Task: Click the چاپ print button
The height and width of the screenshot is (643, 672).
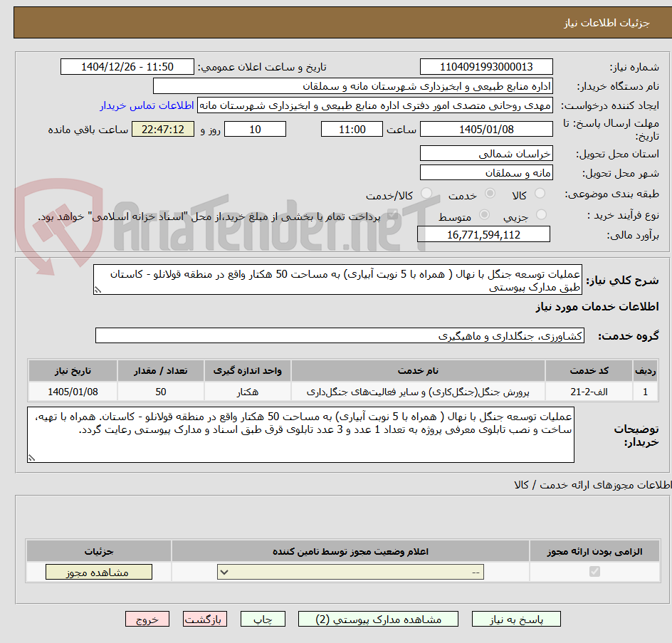Action: 263,620
